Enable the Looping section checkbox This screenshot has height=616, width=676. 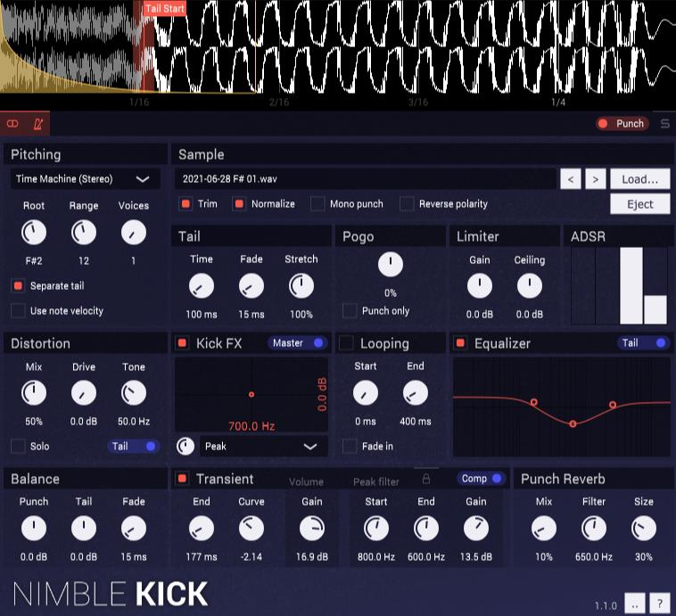(346, 343)
